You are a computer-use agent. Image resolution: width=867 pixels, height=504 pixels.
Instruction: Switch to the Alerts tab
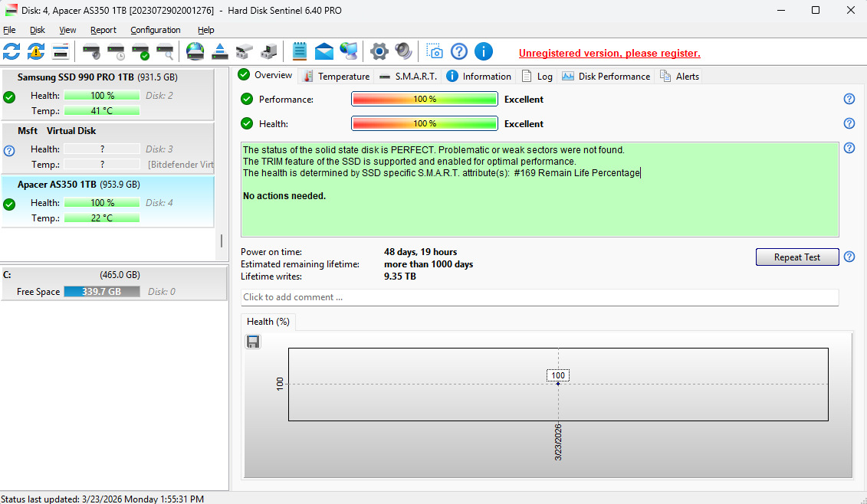point(679,77)
